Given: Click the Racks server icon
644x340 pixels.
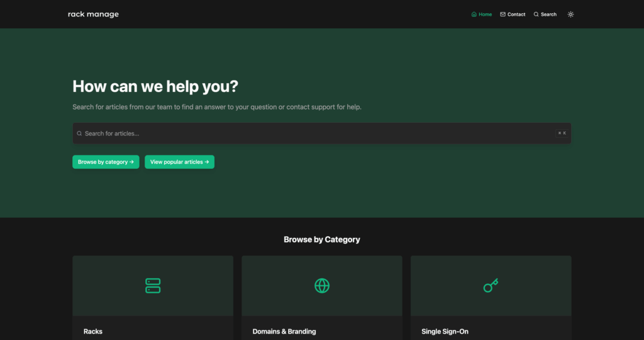Looking at the screenshot, I should coord(153,286).
